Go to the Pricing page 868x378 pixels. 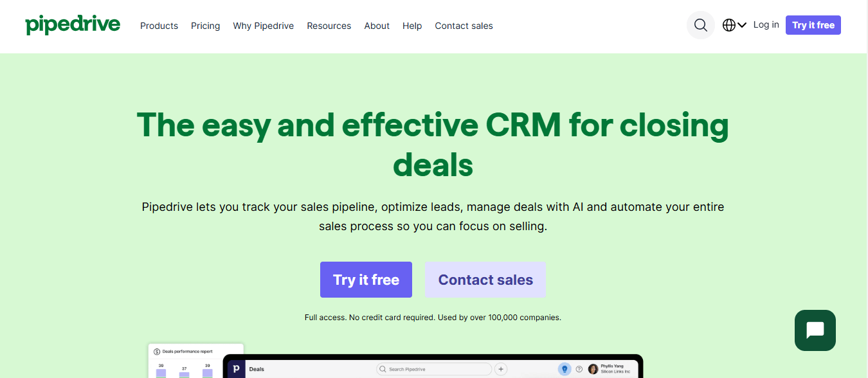pyautogui.click(x=206, y=26)
